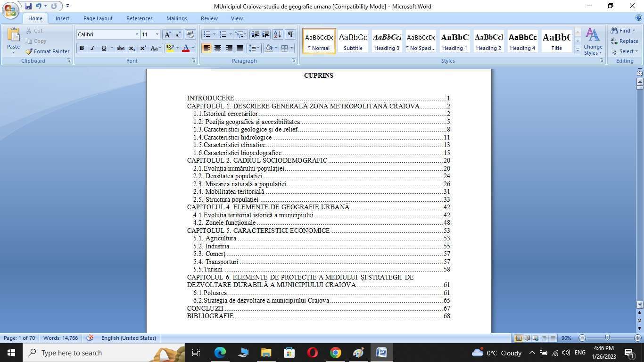The width and height of the screenshot is (644, 362).
Task: Expand the font size dropdown
Action: [x=157, y=34]
